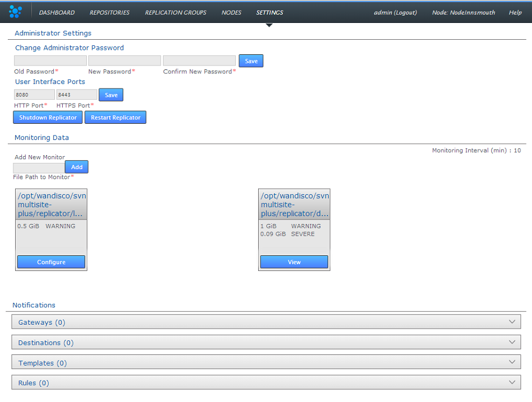Open the Help menu
The width and height of the screenshot is (532, 402).
[x=515, y=12]
